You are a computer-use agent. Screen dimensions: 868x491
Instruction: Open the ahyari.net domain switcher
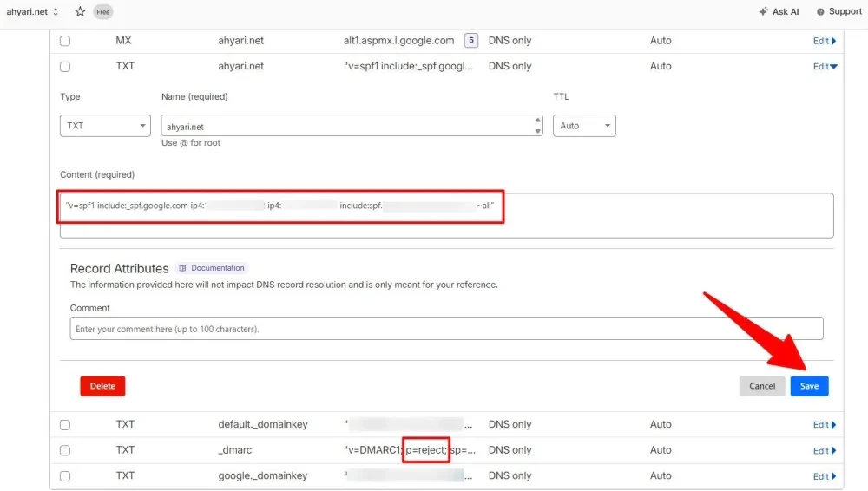(x=33, y=11)
